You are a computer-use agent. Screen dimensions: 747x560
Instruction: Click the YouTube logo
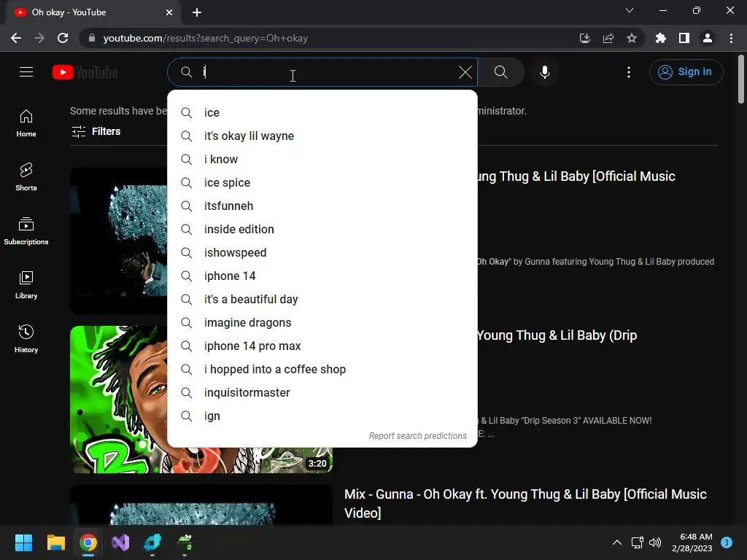point(85,72)
